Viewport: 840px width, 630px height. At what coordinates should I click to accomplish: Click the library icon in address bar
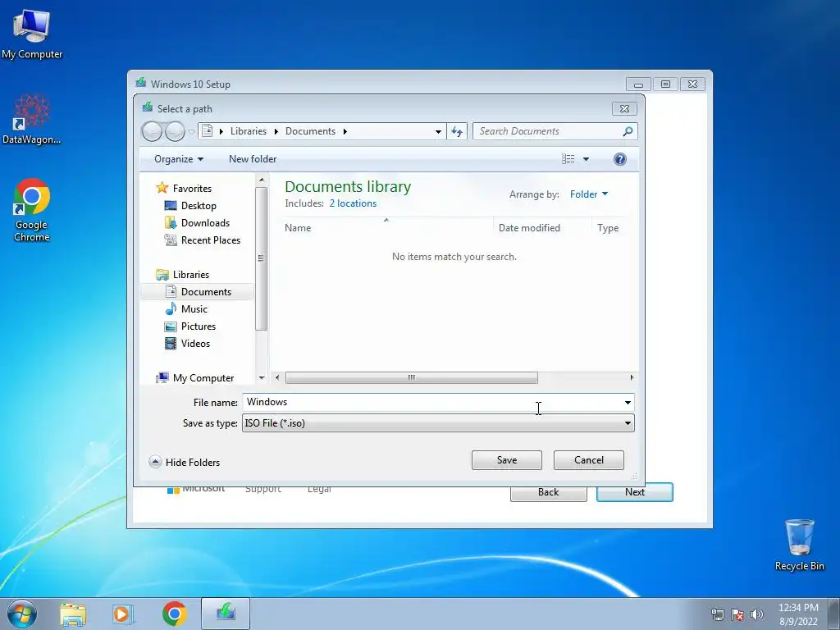208,131
